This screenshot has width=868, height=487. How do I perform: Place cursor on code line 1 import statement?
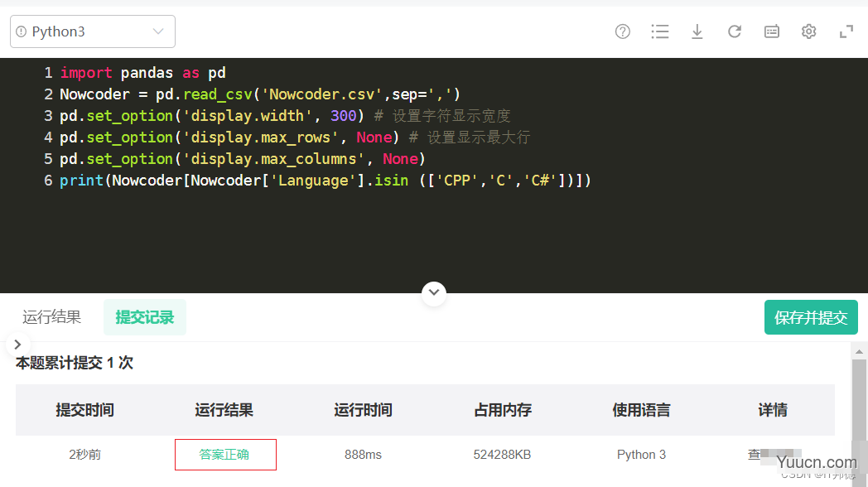click(142, 73)
